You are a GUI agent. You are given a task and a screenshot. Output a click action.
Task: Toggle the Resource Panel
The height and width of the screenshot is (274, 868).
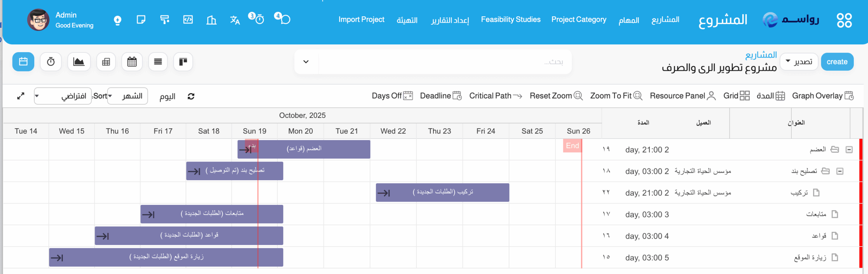682,96
